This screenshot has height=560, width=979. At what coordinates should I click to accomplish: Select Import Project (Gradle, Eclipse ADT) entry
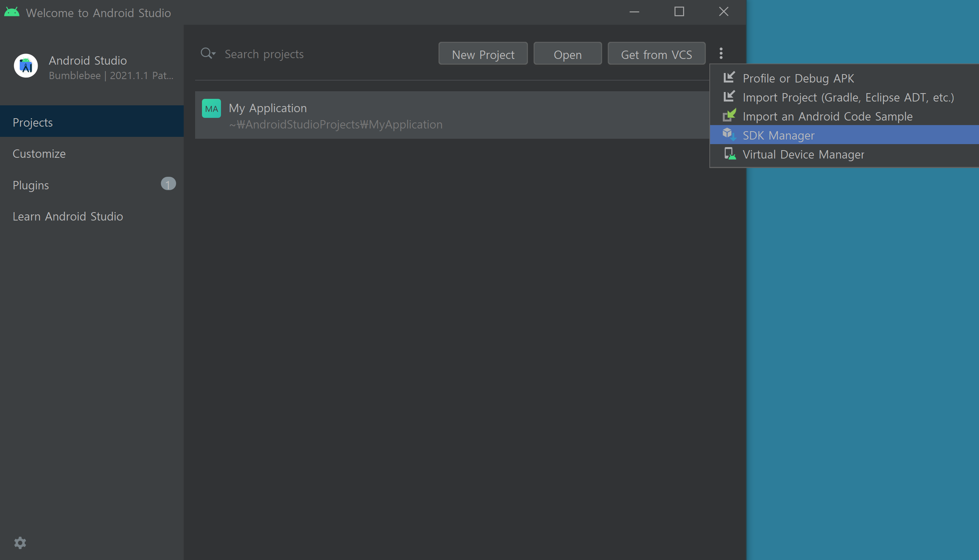[x=848, y=97]
